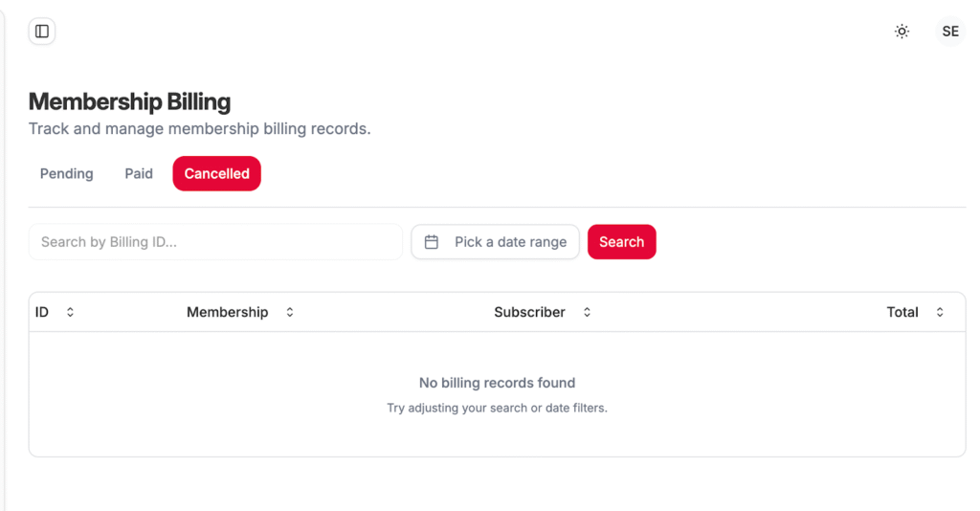Image resolution: width=980 pixels, height=511 pixels.
Task: Toggle sort arrows beside Membership
Action: pyautogui.click(x=290, y=312)
